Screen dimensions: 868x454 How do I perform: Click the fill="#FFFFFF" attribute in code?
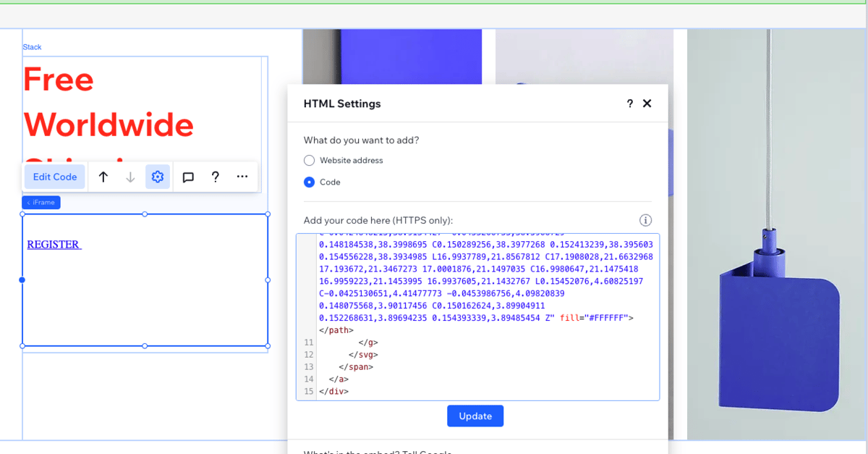pyautogui.click(x=594, y=318)
